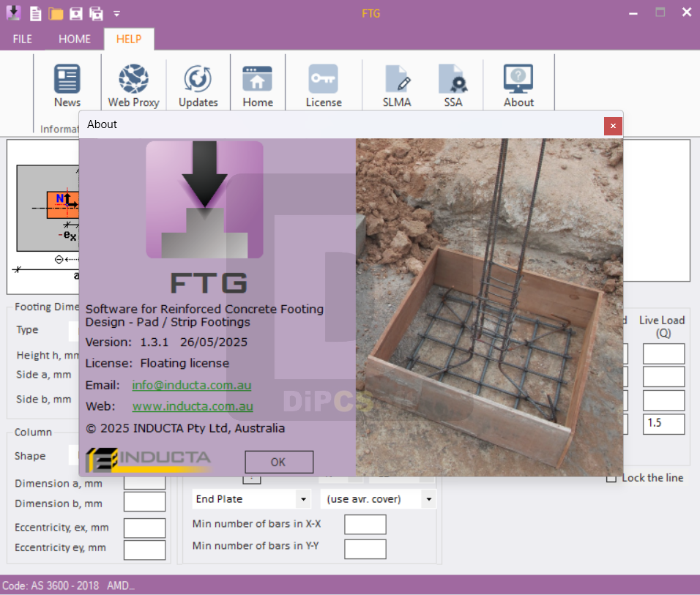700x595 pixels.
Task: Click the Code: AS 3600 - 2018 status text
Action: [51, 585]
